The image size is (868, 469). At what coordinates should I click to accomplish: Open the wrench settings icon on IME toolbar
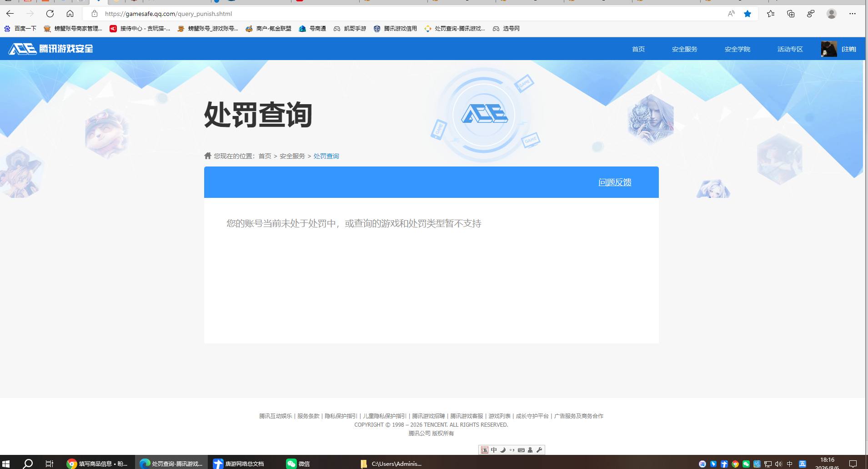(x=539, y=450)
